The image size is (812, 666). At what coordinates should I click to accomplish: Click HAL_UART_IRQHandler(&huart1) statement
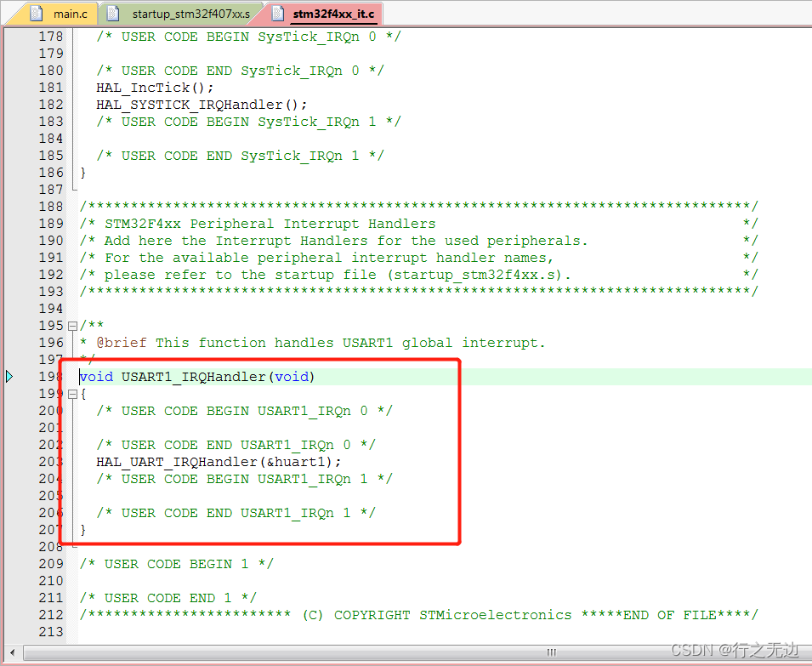point(219,461)
